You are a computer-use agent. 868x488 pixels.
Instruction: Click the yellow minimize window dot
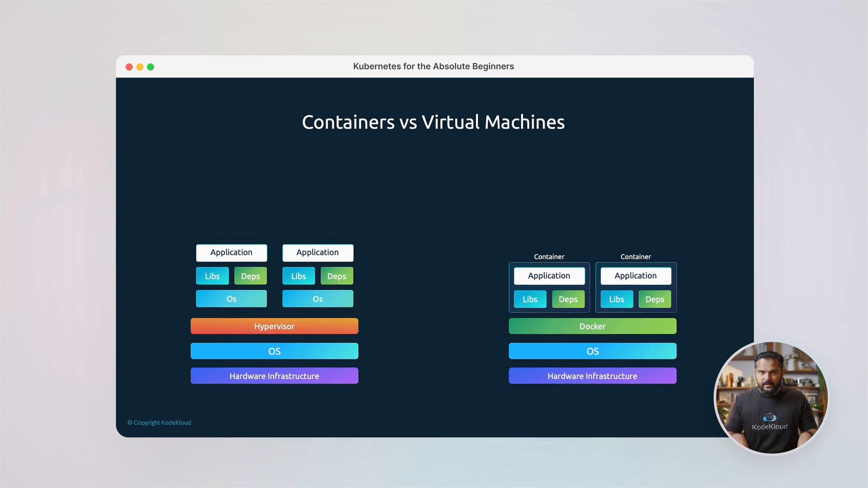click(140, 67)
